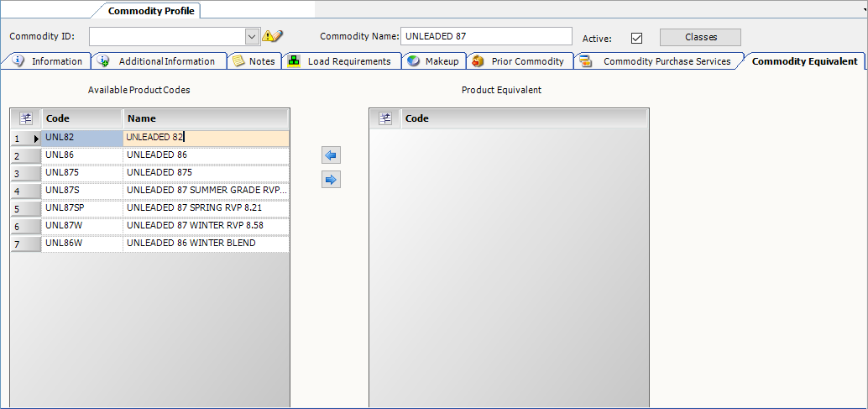868x409 pixels.
Task: Select row header 4 for UNL87S
Action: 25,191
